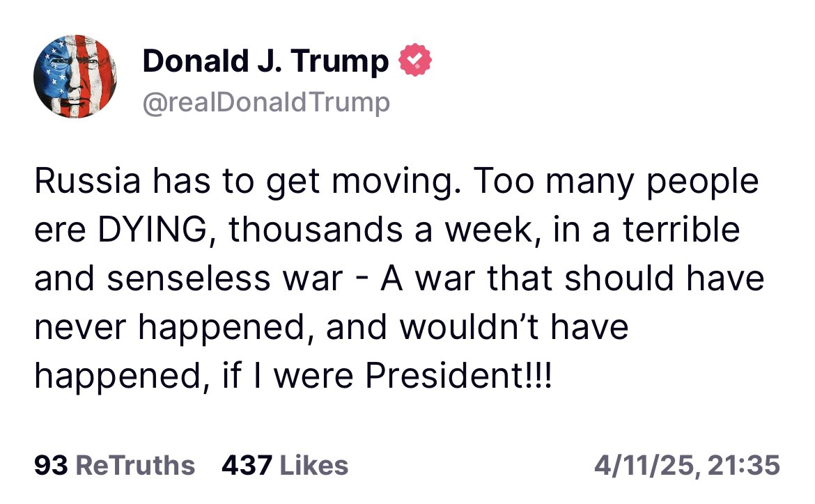Click the word "week," in the post

(491, 230)
